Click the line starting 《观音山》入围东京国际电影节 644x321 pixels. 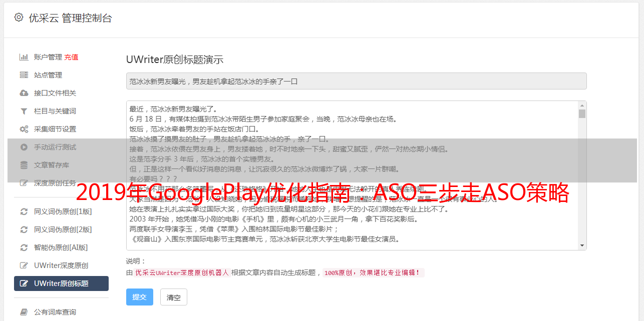coord(264,239)
